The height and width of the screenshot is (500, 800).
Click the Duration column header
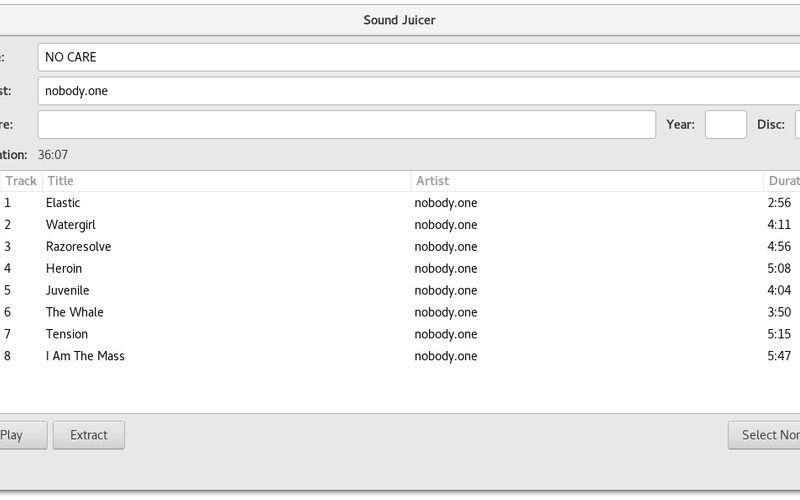782,181
